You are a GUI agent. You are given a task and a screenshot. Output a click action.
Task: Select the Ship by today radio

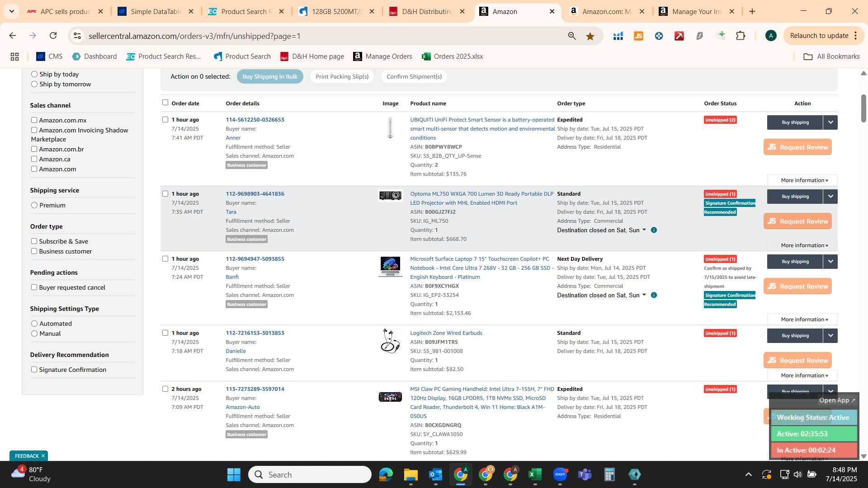34,74
